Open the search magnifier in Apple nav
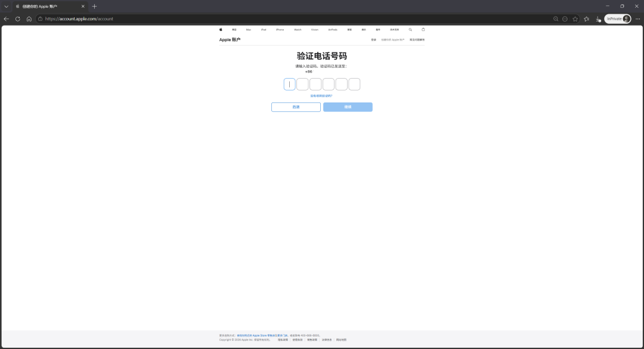The width and height of the screenshot is (644, 349). point(410,29)
